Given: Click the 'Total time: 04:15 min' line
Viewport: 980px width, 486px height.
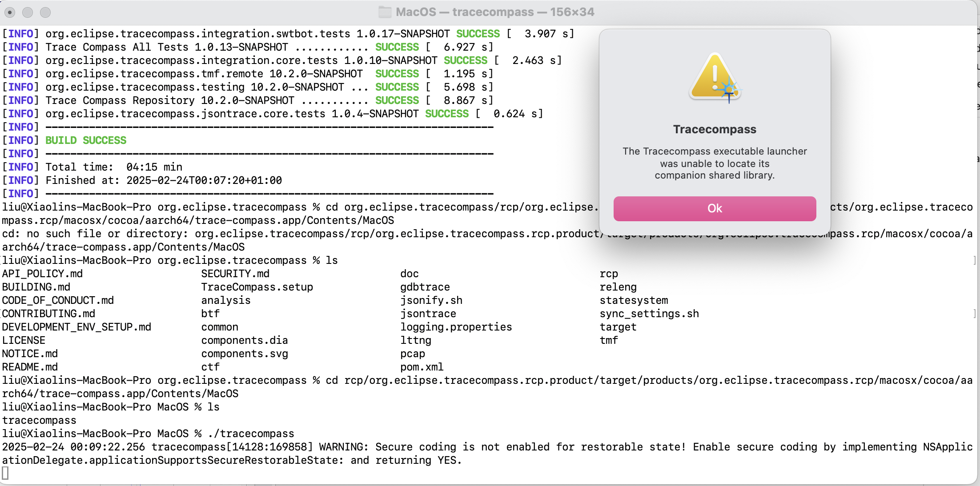Looking at the screenshot, I should coord(114,167).
